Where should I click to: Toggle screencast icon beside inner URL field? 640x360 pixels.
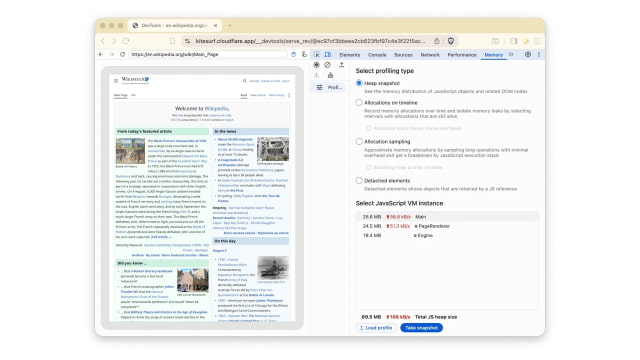293,54
